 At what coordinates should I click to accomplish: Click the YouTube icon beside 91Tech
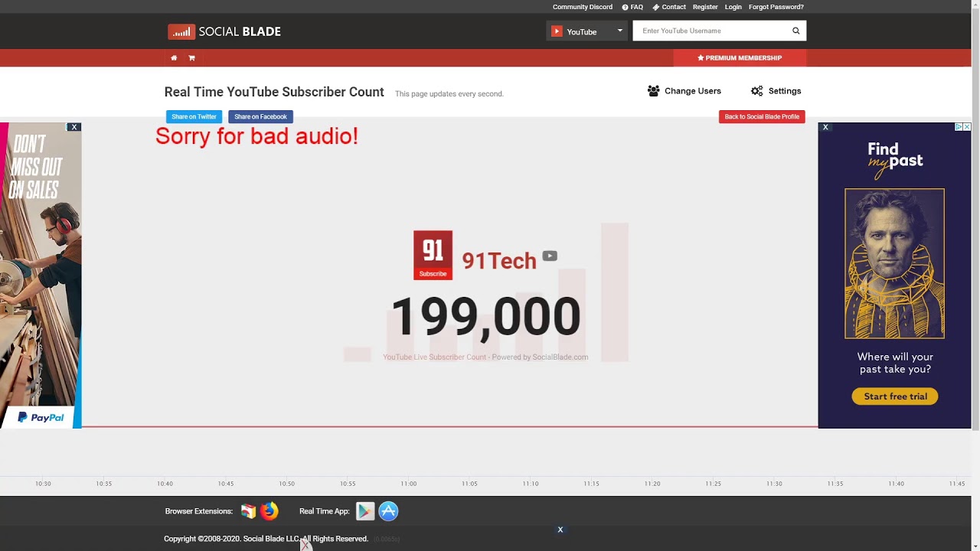(550, 256)
